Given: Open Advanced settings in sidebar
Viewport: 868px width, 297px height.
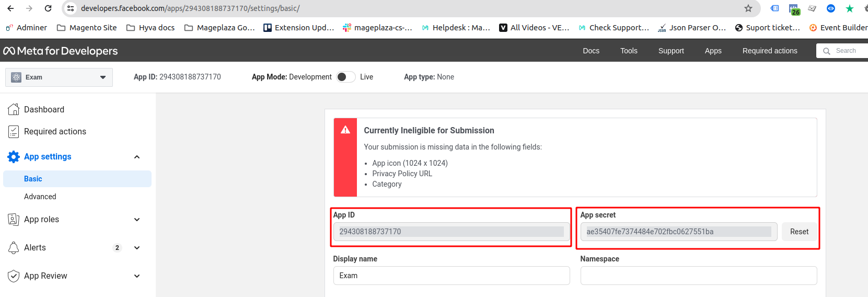Looking at the screenshot, I should (x=40, y=197).
